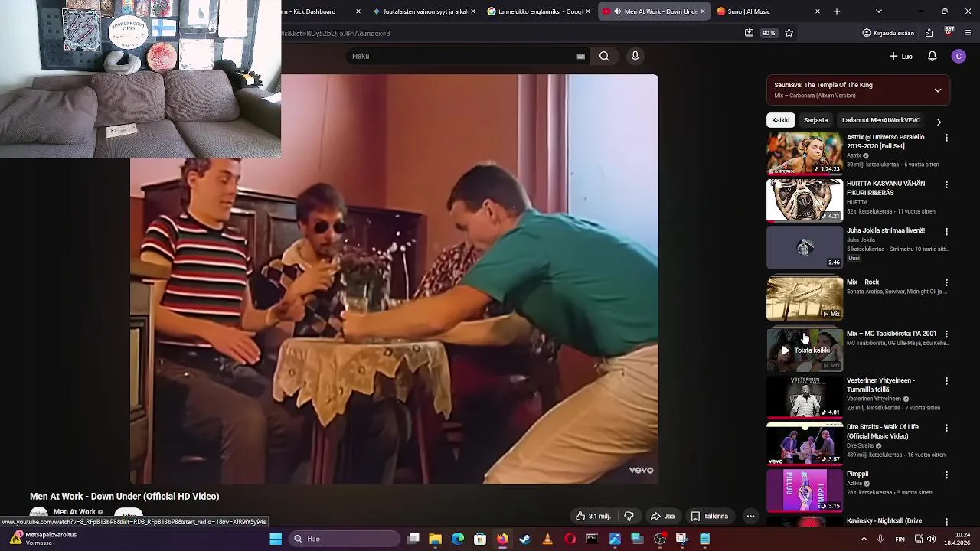Open Juha Jokila striimaa livenä video
This screenshot has width=980, height=551.
pyautogui.click(x=886, y=230)
